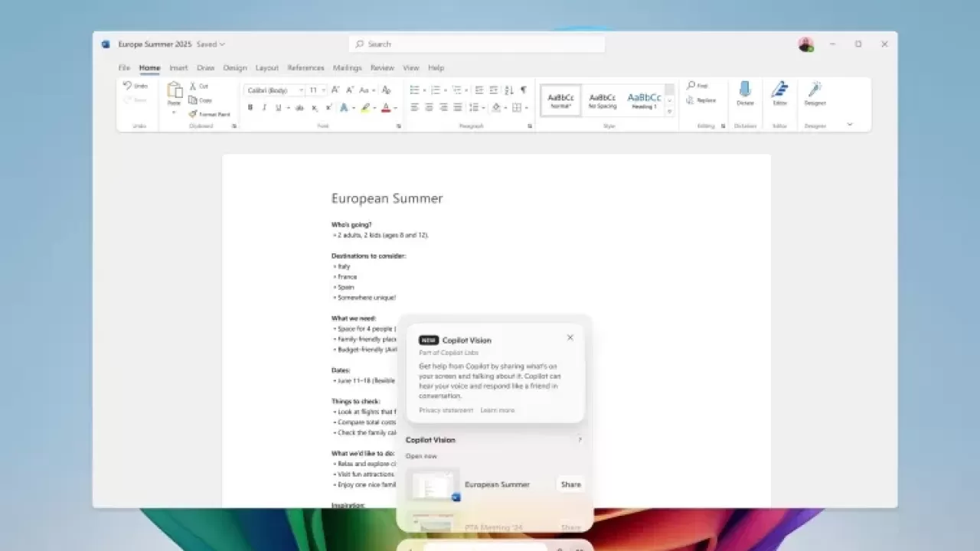Click the Clear Formatting icon
This screenshot has width=980, height=551.
coord(387,90)
